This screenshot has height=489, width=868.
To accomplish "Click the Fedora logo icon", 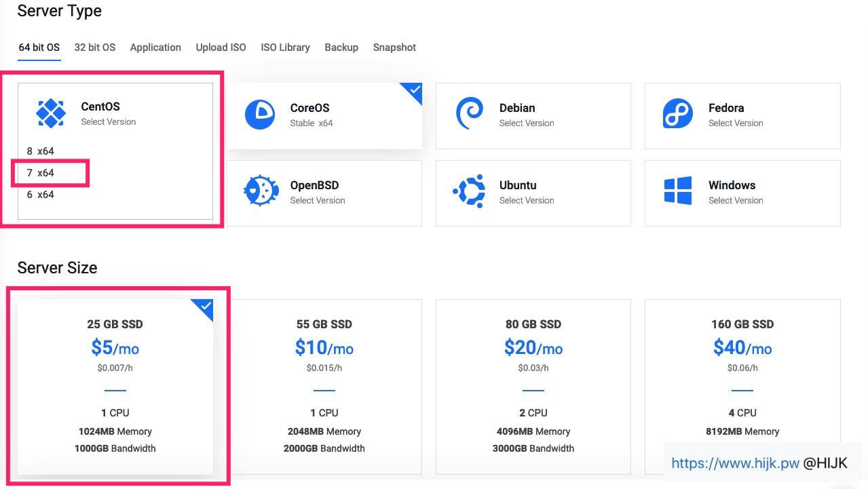I will [678, 114].
